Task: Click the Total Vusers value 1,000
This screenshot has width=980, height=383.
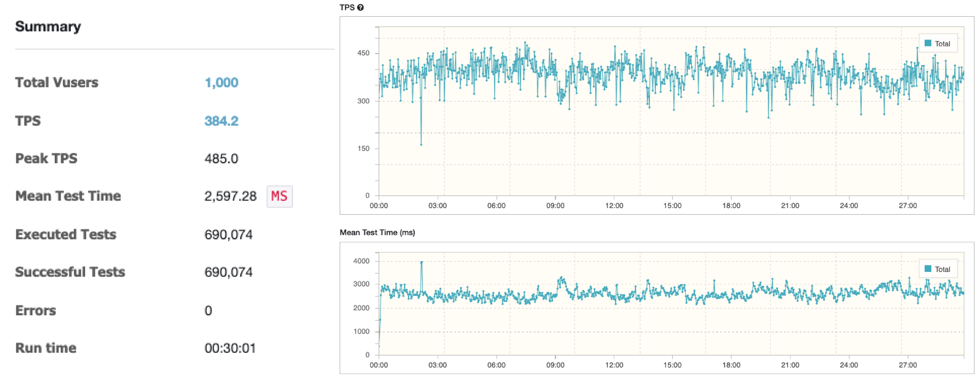Action: pos(221,83)
